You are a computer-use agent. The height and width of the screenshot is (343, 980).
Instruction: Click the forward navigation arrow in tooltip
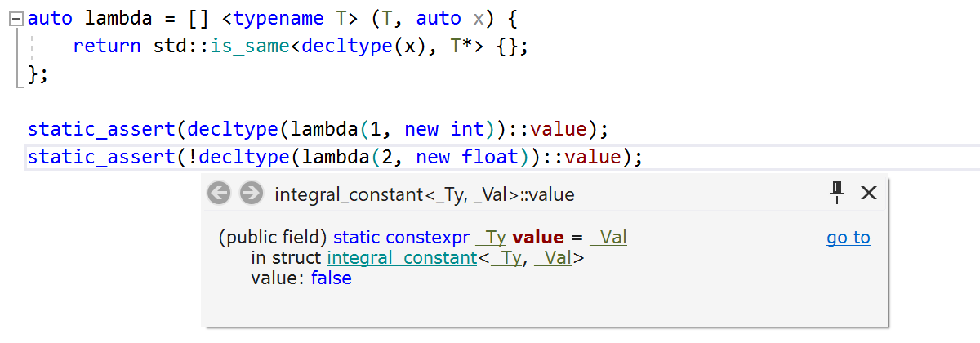(252, 194)
